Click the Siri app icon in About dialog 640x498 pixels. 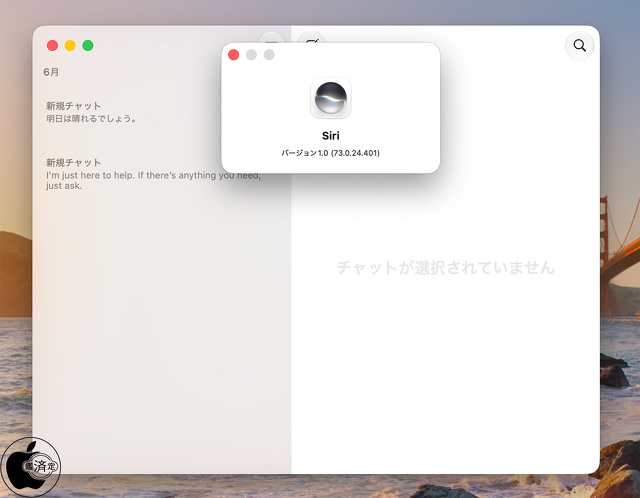pos(331,98)
